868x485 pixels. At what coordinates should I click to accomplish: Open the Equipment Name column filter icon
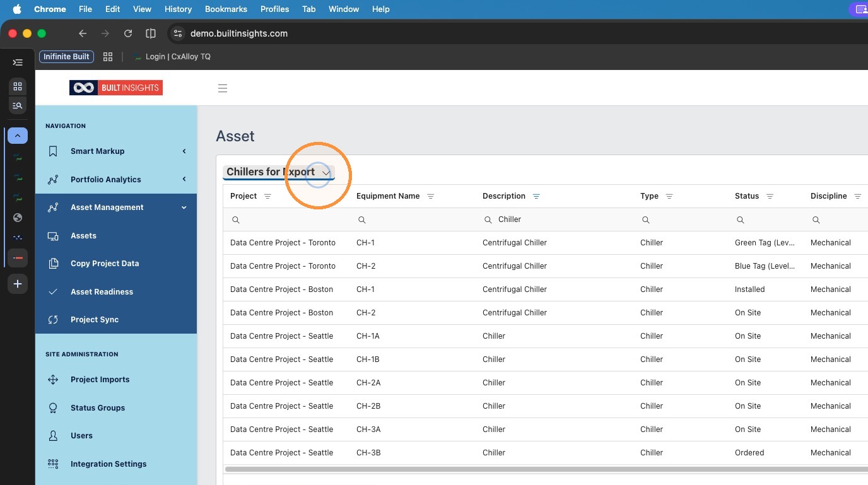pyautogui.click(x=431, y=196)
